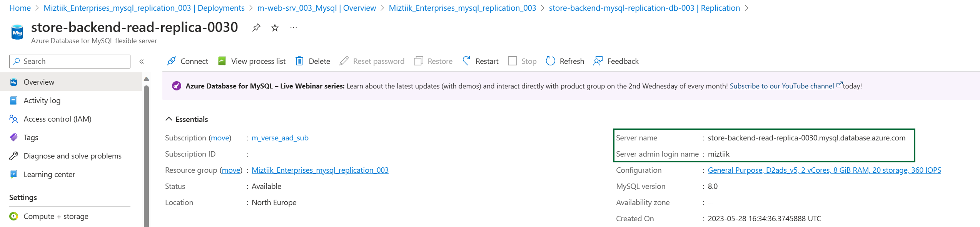Click the Refresh circular arrow icon

coord(551,61)
